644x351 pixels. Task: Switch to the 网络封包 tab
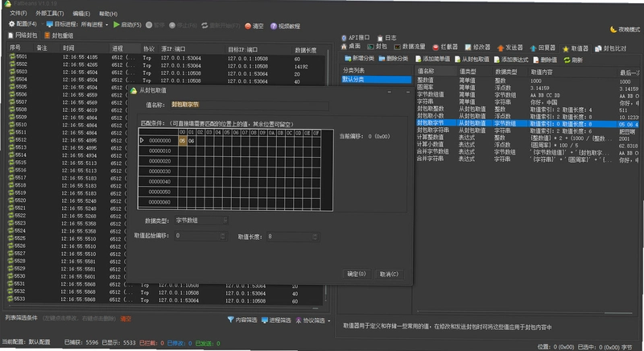coord(23,35)
